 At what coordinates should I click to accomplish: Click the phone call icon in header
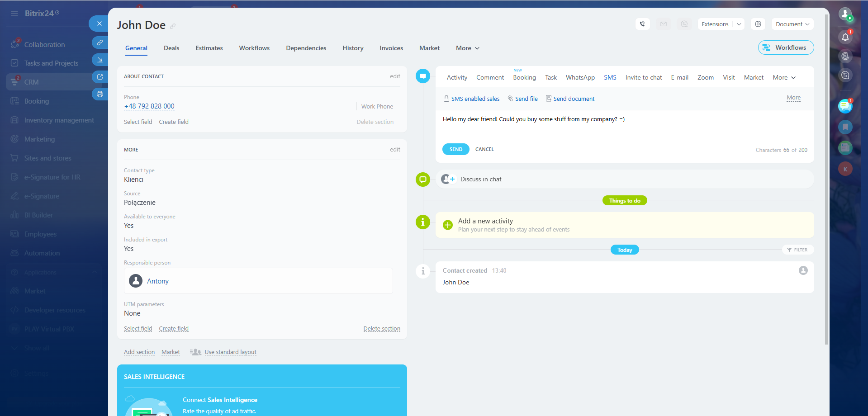(642, 24)
